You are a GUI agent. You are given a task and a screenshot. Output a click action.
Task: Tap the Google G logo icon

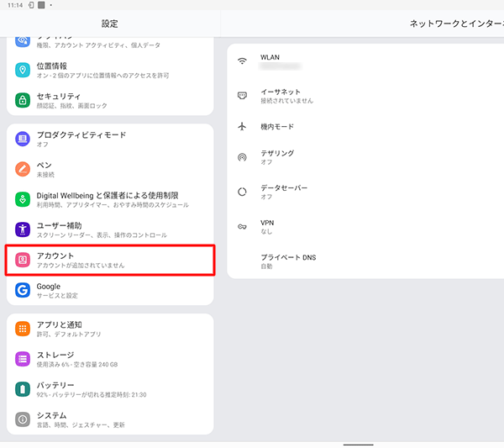pyautogui.click(x=23, y=290)
